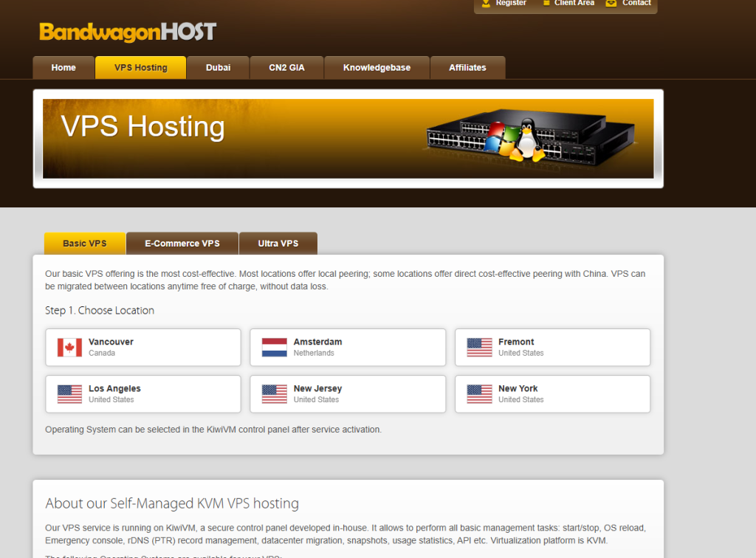Click the Canada flag icon
Viewport: 756px width, 558px height.
pos(69,348)
